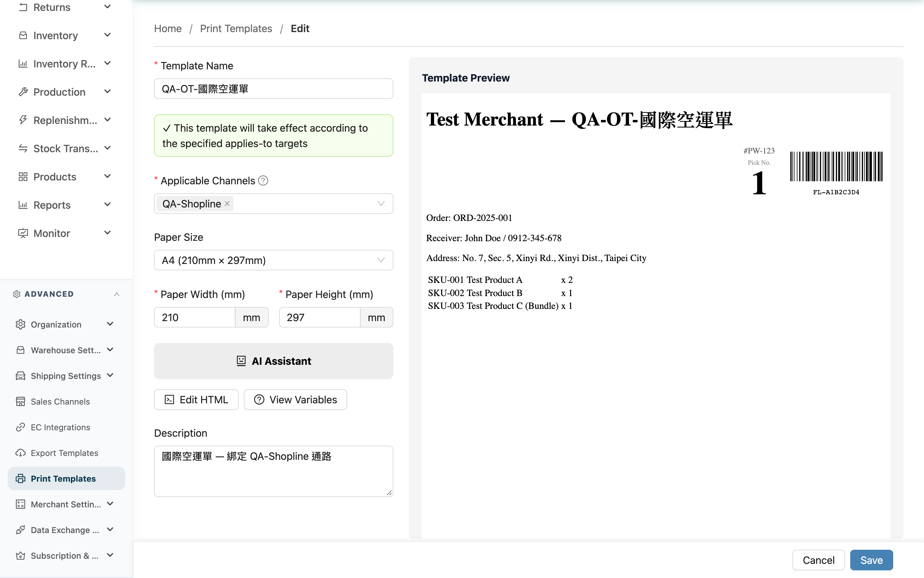Focus the Template Name field

pyautogui.click(x=273, y=89)
